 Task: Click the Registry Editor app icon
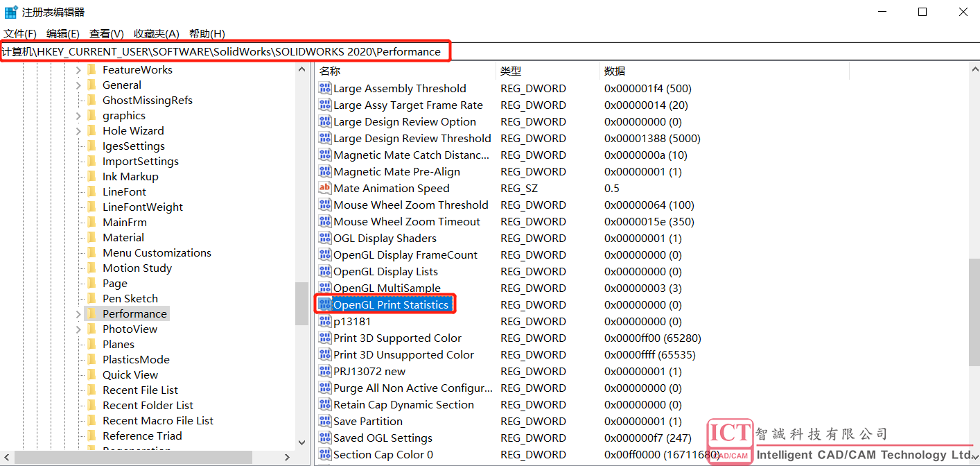coord(11,12)
